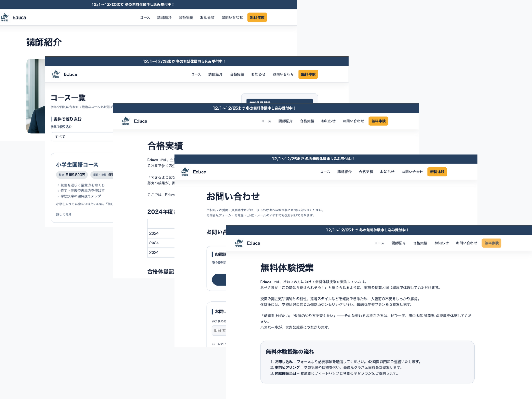Select 講師紹介 in the お問い合わせ page navigation

coord(344,172)
